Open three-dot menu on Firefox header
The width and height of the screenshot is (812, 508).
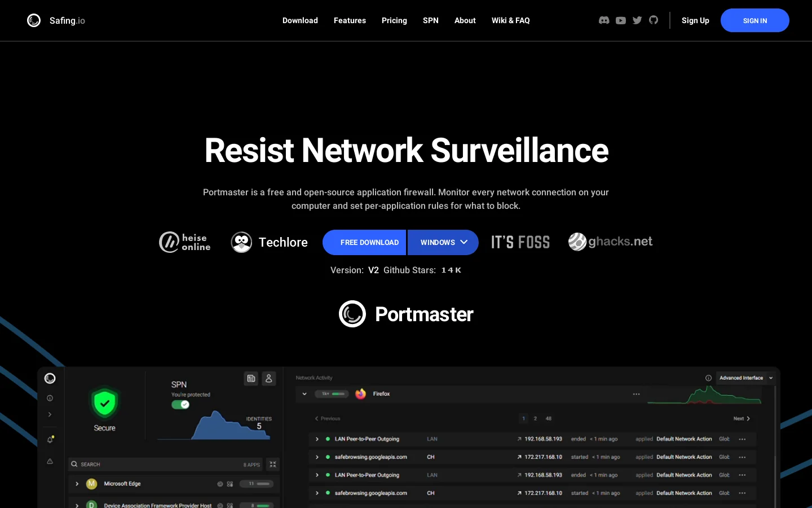[x=637, y=394]
